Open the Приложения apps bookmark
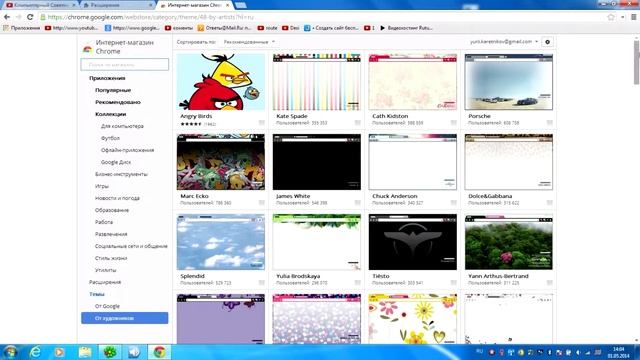640x360 pixels. [22, 28]
